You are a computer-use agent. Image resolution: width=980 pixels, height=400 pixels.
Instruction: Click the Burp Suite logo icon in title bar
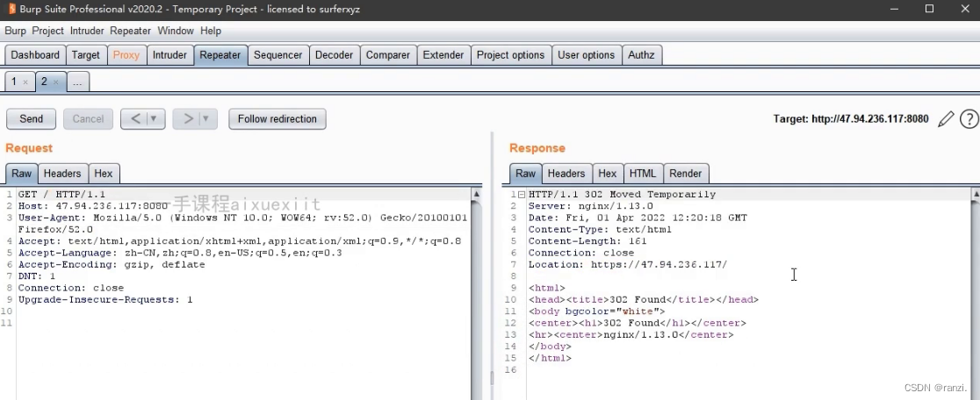tap(12, 10)
